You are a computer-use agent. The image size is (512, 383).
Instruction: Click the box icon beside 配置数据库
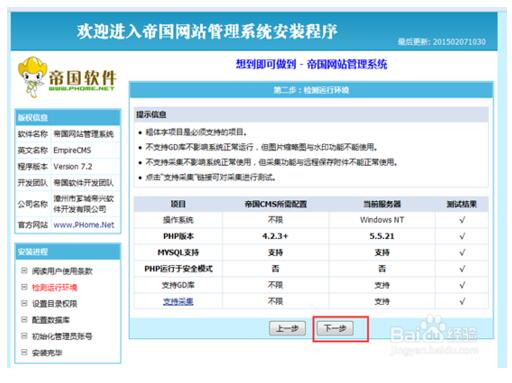pyautogui.click(x=24, y=319)
